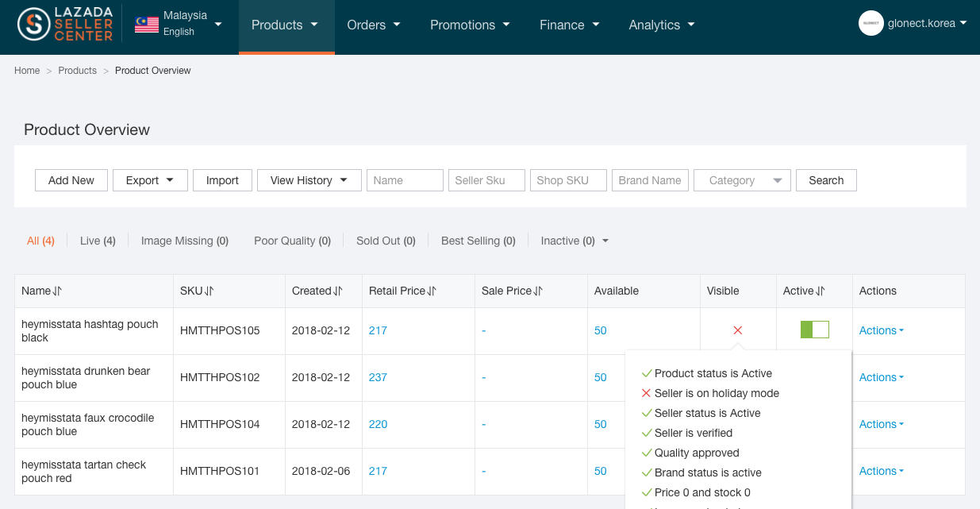Open the Orders menu
Viewport: 980px width, 509px height.
tap(374, 25)
